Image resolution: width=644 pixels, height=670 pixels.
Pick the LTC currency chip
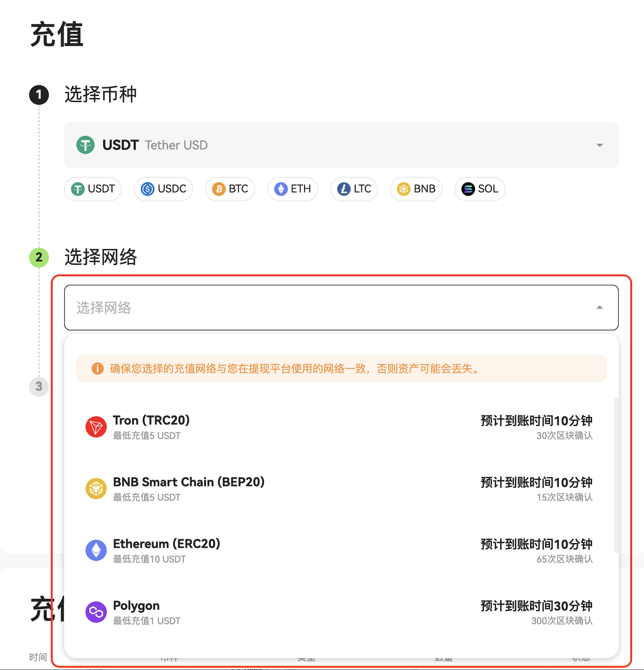[x=354, y=189]
